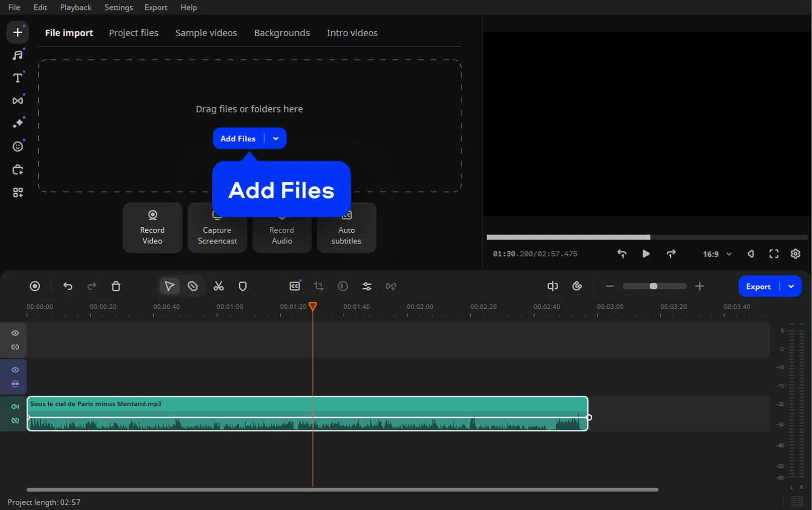Switch to the Sample videos tab
812x510 pixels.
206,33
